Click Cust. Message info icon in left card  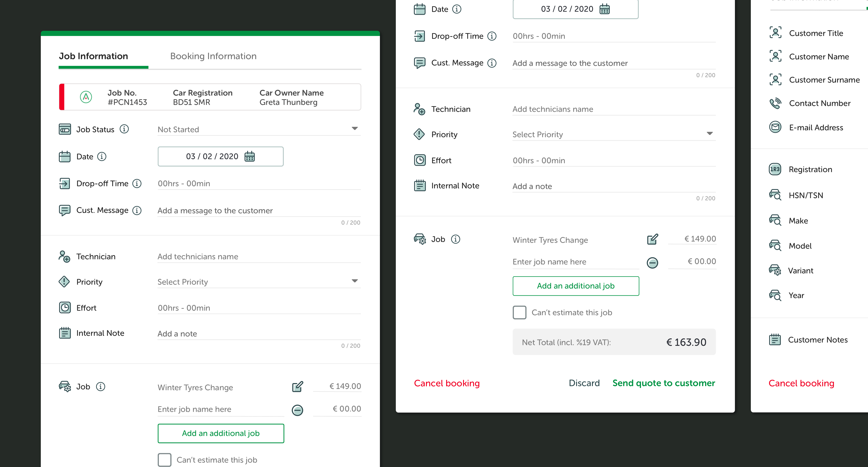point(137,210)
